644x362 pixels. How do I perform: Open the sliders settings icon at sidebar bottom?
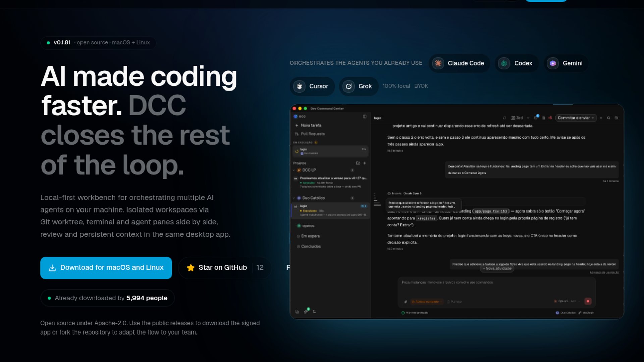click(x=314, y=312)
